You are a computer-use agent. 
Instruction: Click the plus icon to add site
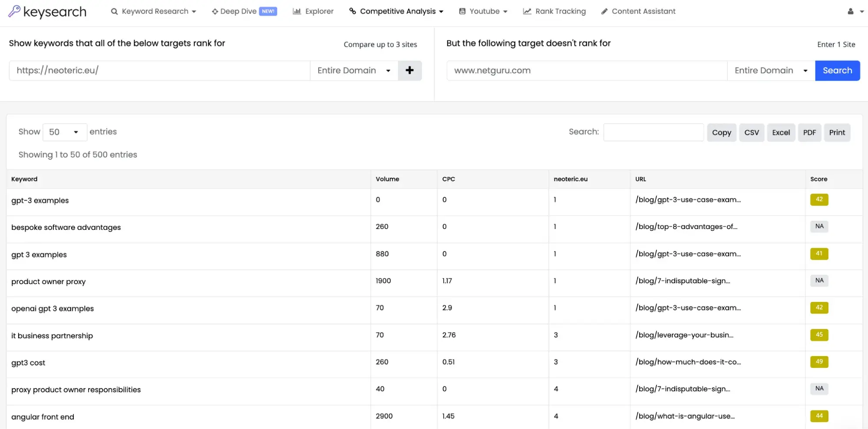[409, 70]
